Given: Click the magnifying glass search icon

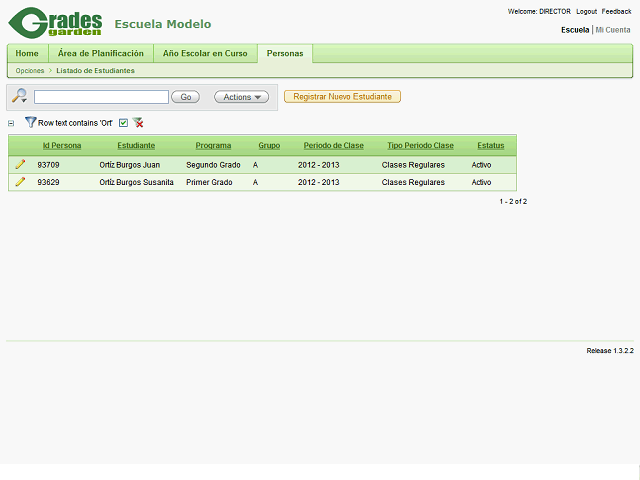Looking at the screenshot, I should point(19,96).
